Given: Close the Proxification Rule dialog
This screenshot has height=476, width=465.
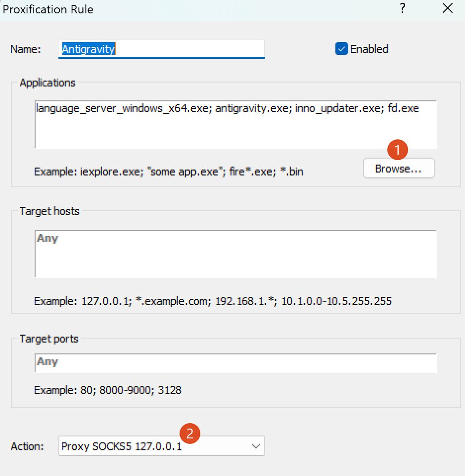Looking at the screenshot, I should pyautogui.click(x=447, y=8).
